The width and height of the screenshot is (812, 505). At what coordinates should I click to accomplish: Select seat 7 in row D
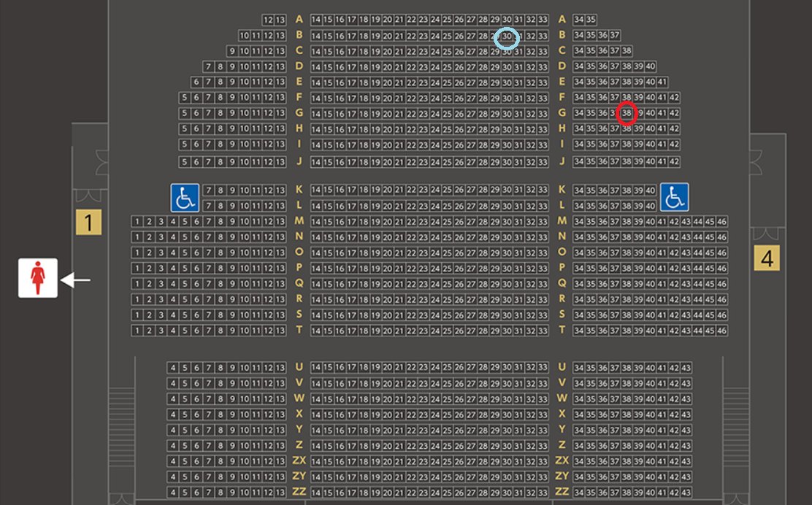(208, 66)
